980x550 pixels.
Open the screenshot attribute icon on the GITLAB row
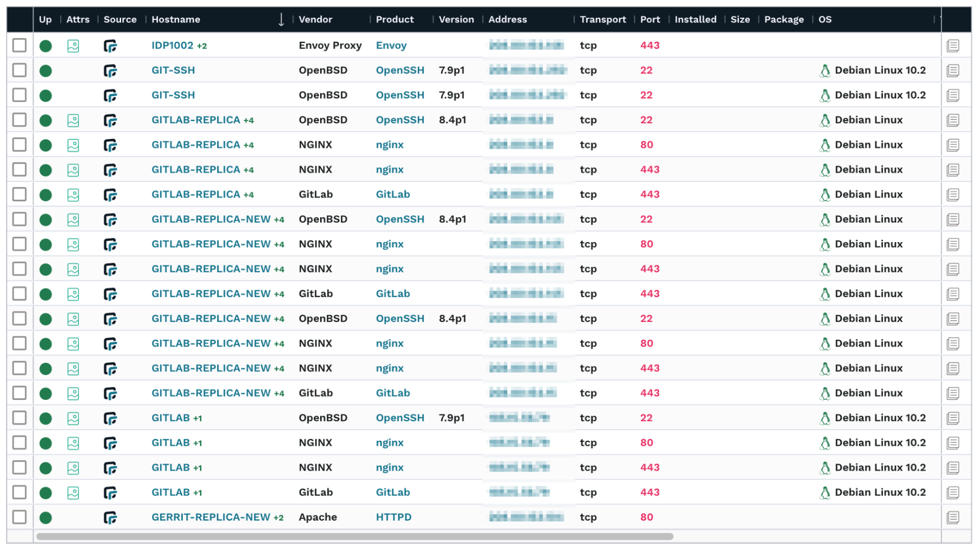(x=73, y=418)
